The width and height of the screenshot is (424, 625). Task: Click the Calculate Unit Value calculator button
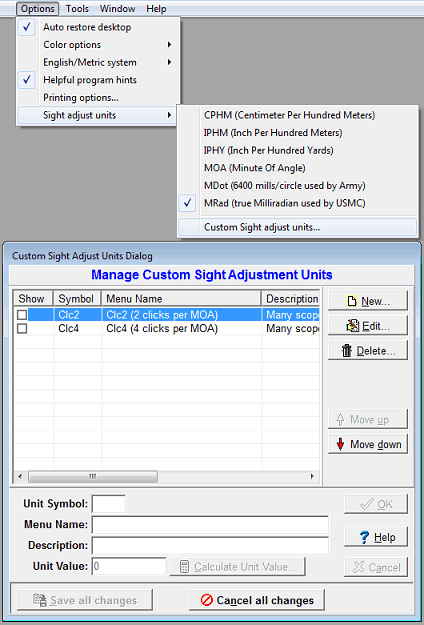[x=238, y=567]
